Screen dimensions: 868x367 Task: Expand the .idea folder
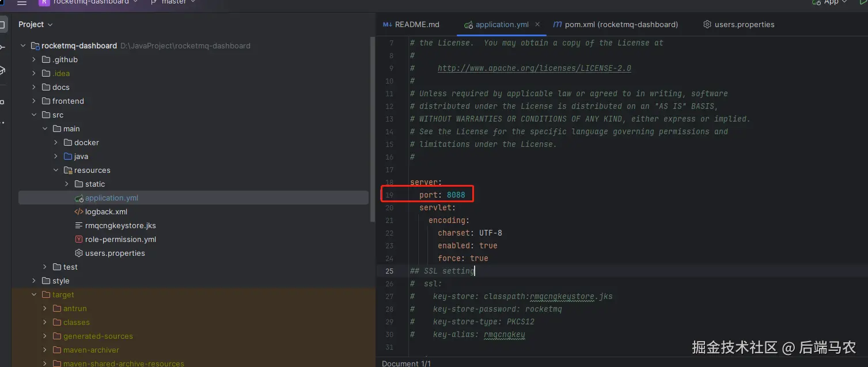tap(34, 74)
